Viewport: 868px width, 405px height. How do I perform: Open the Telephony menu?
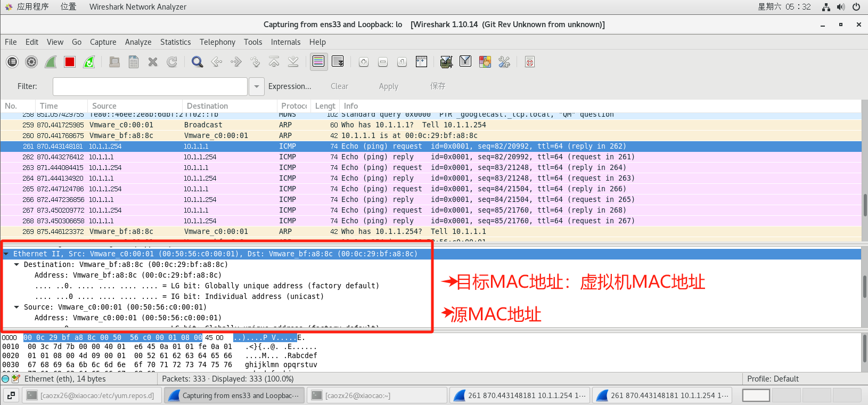tap(217, 42)
